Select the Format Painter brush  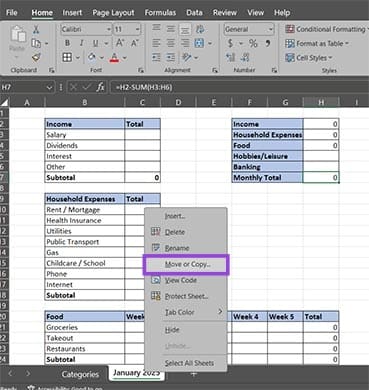(x=36, y=58)
